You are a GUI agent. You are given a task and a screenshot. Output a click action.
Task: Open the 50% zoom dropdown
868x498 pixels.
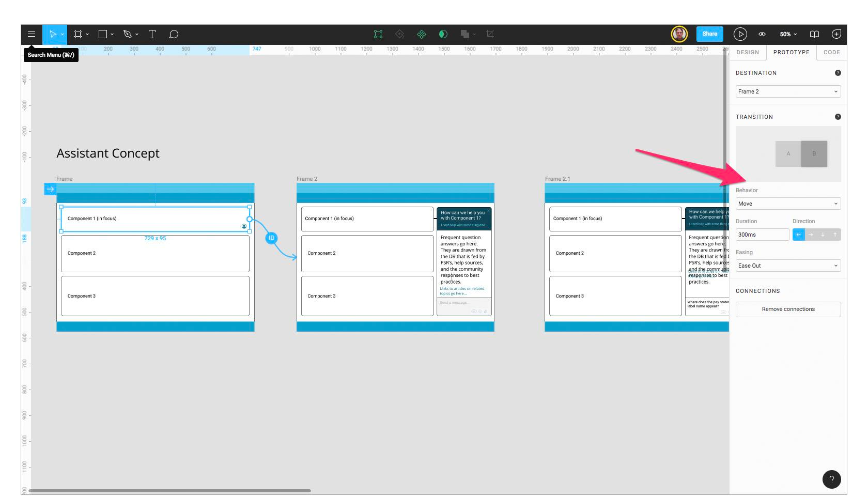coord(788,34)
